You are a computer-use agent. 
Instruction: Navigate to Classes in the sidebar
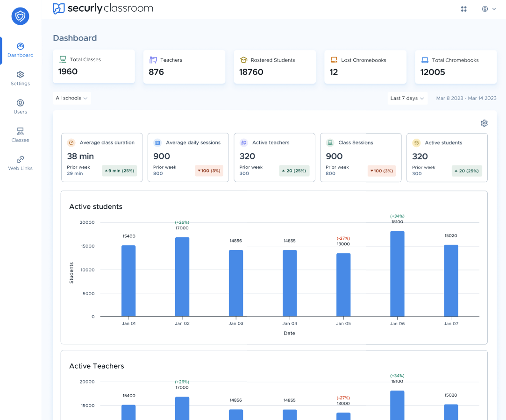coord(21,135)
